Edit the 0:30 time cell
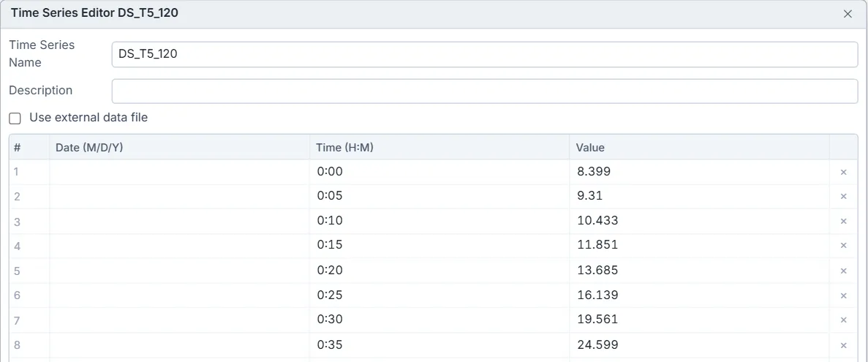Screen dimensions: 868x362 439,320
